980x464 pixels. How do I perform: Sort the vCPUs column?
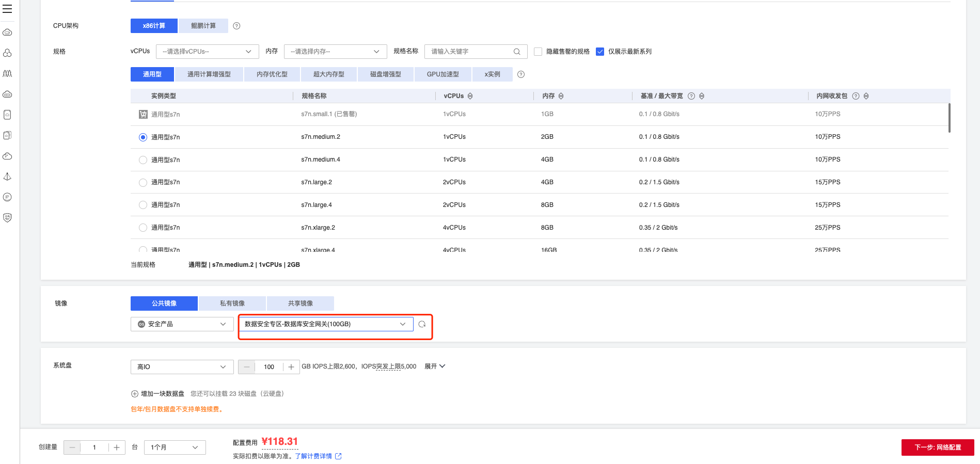pos(470,96)
